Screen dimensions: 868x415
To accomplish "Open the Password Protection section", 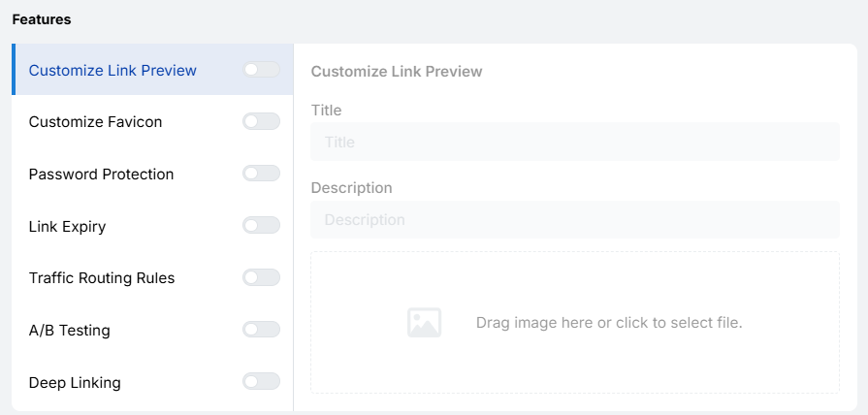I will [101, 174].
